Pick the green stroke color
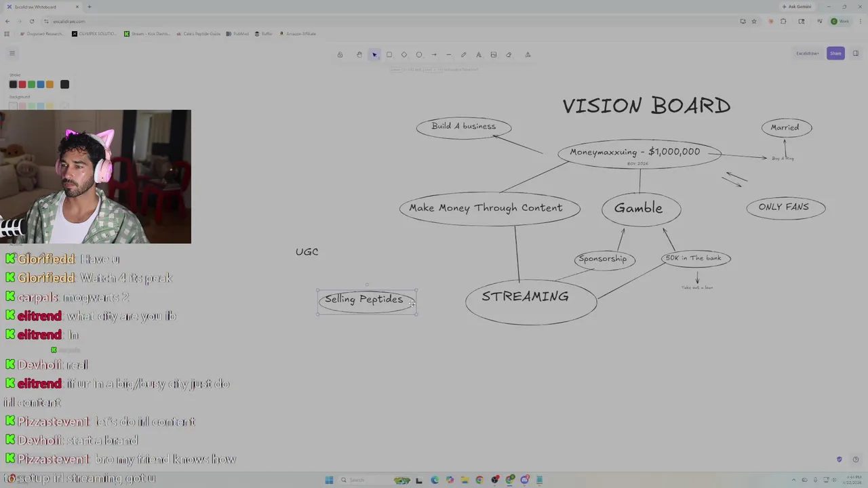The image size is (868, 488). click(31, 84)
